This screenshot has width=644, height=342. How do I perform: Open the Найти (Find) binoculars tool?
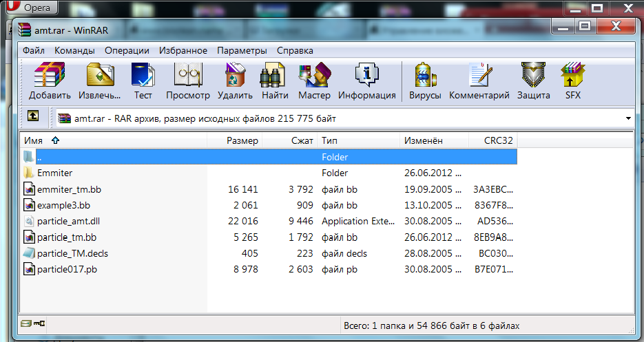(275, 81)
